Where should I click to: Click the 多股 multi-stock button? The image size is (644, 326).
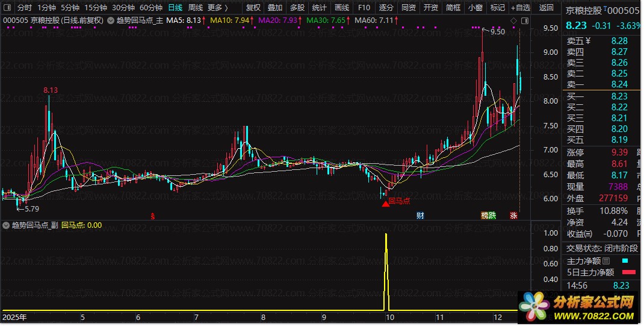click(297, 8)
